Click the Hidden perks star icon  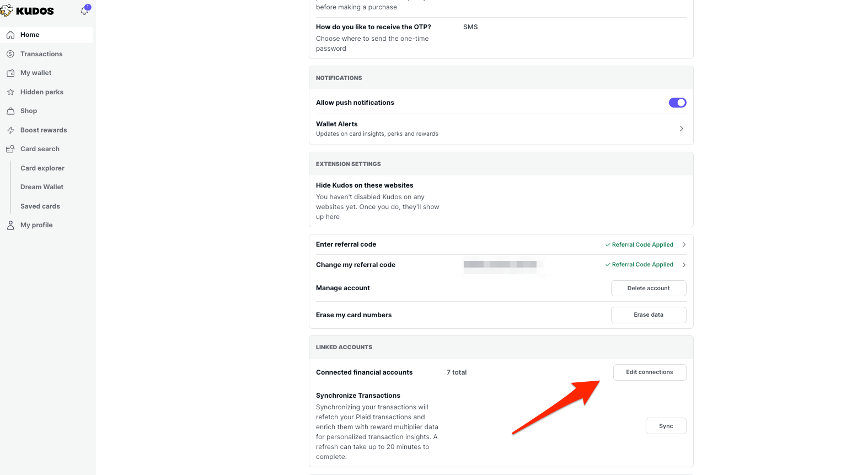point(10,92)
